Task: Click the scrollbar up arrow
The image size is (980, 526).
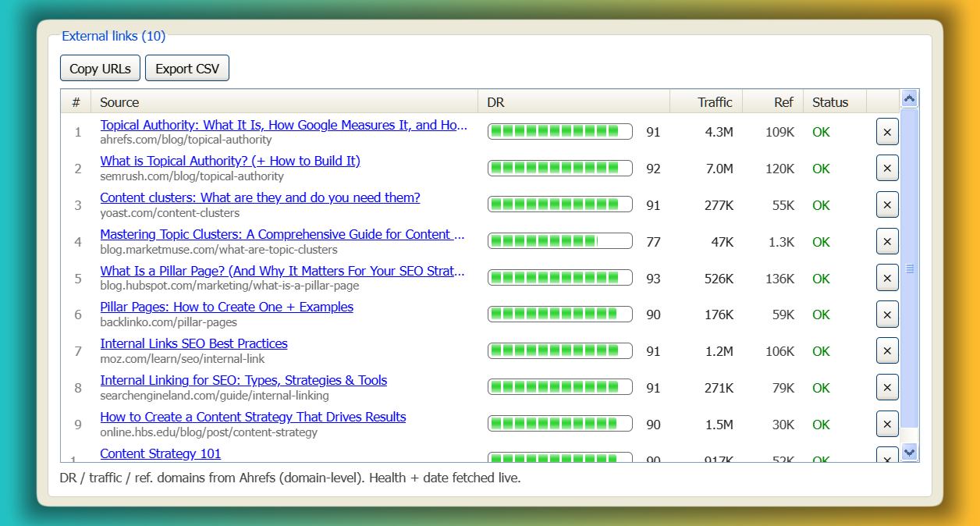Action: 909,98
